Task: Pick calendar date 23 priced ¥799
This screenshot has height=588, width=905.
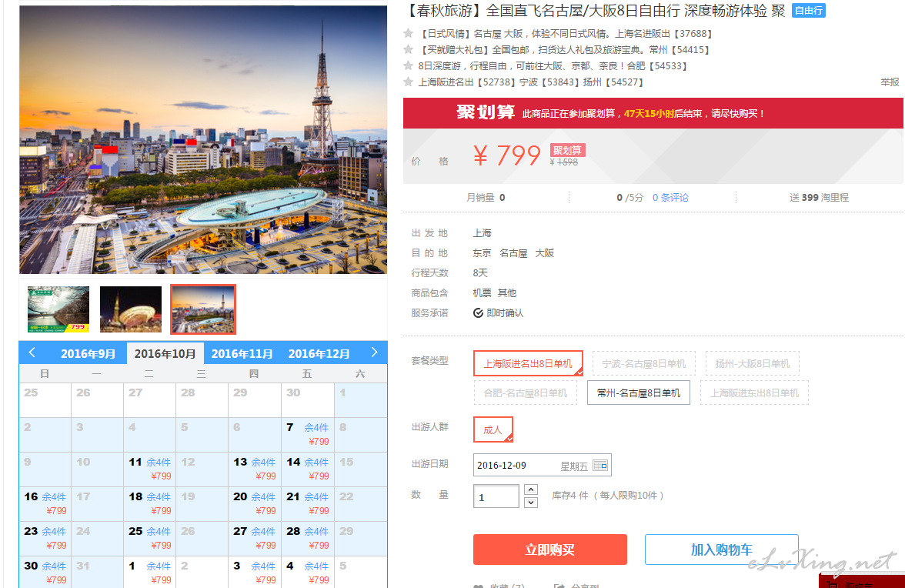Action: point(45,539)
